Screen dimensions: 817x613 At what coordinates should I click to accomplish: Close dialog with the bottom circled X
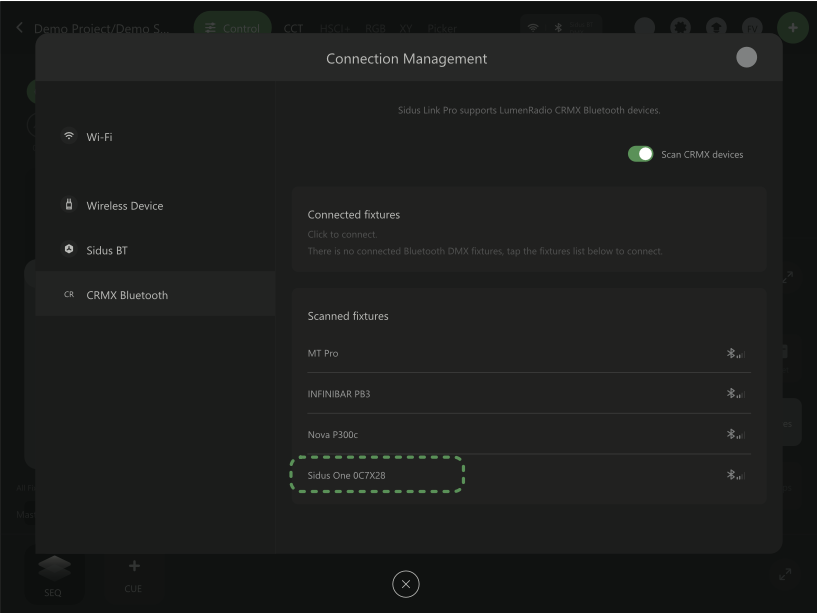[x=404, y=585]
